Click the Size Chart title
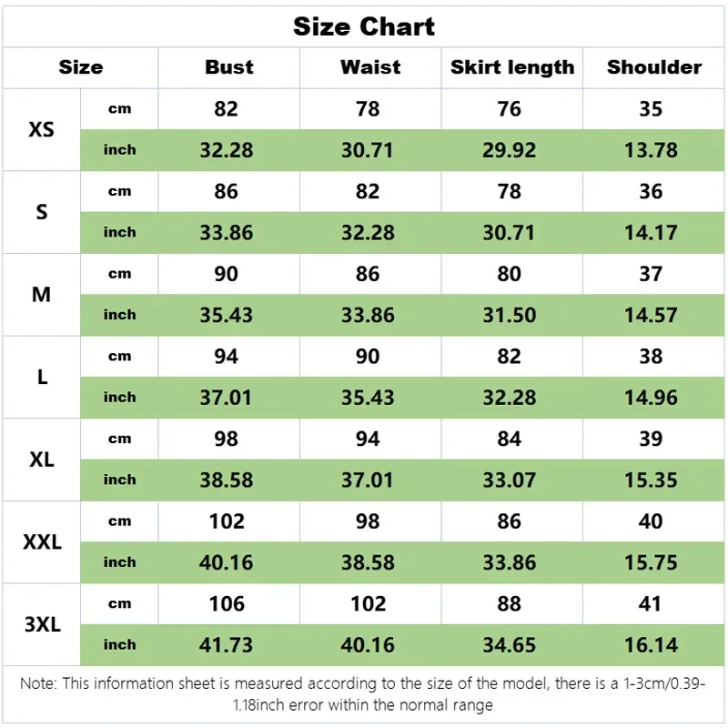728x728 pixels. 364,26
